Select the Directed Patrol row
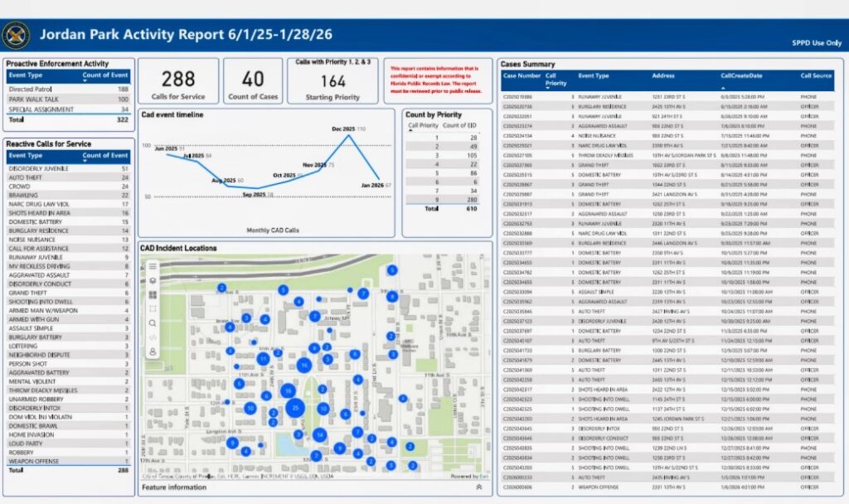 30,89
